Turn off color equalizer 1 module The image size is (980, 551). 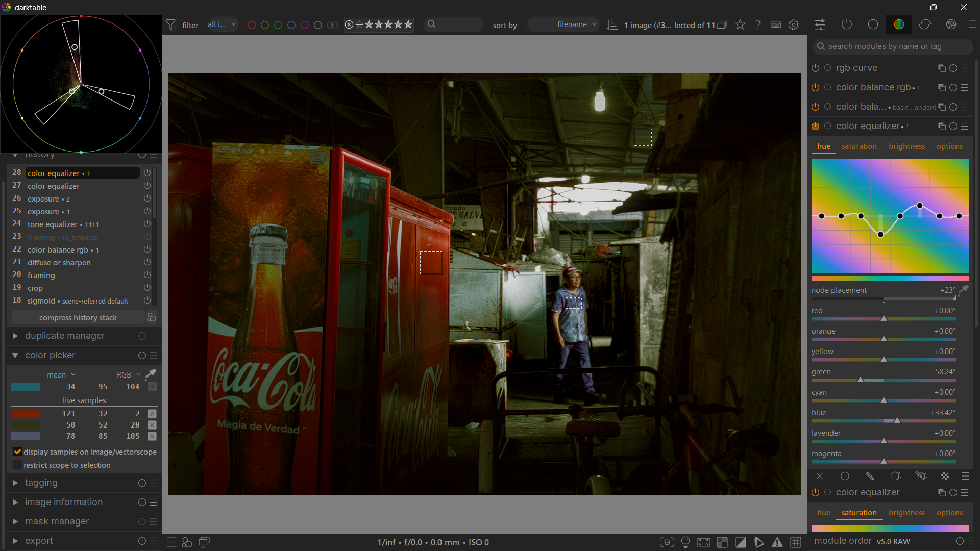(x=815, y=126)
